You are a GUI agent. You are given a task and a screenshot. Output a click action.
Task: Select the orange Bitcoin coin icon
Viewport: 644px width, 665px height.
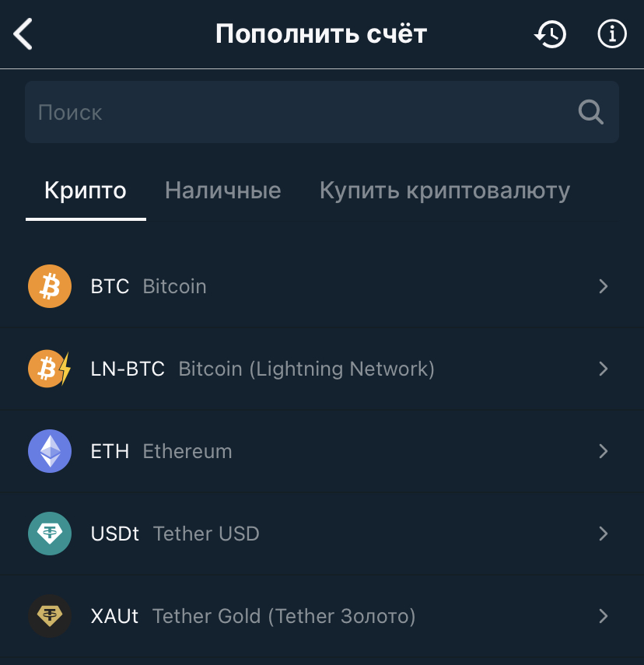click(x=50, y=286)
